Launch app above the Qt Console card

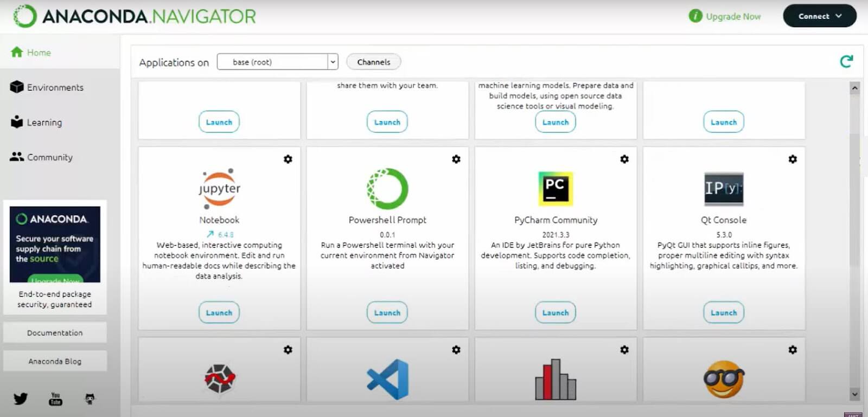[724, 122]
